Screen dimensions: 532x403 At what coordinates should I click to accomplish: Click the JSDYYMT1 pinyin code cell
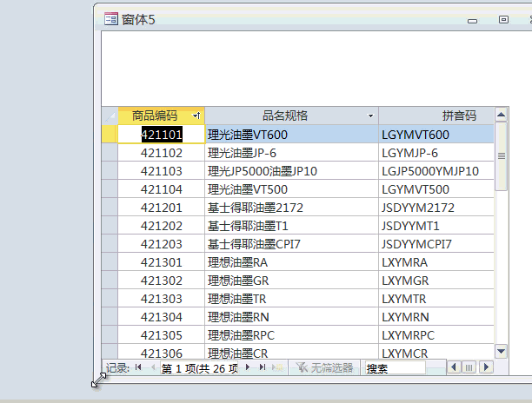[436, 226]
